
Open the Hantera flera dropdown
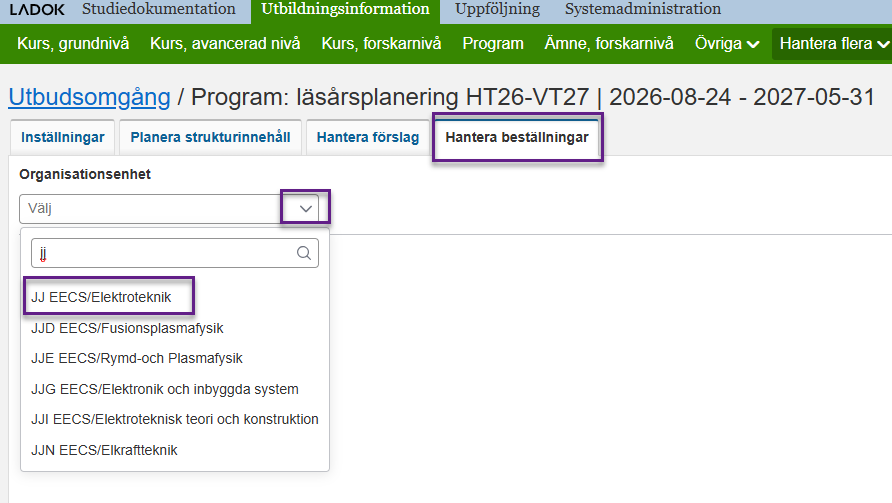(834, 44)
